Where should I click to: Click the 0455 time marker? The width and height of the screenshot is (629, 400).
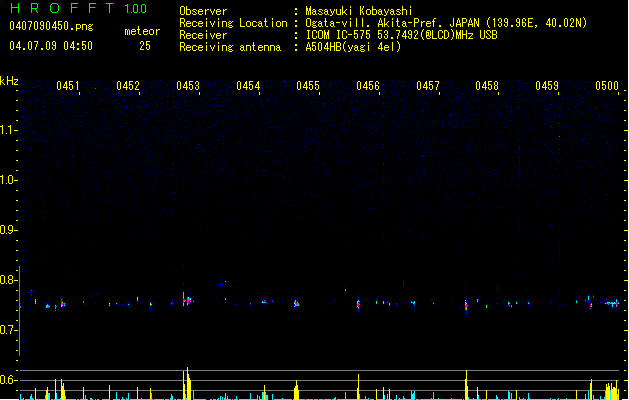click(308, 86)
